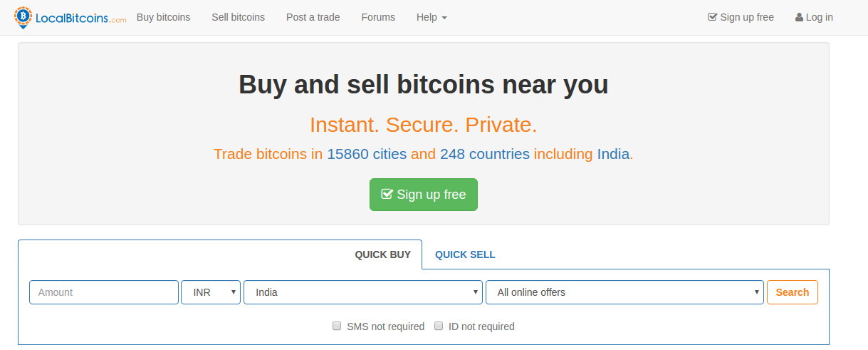Click the orange Search button

coord(793,292)
